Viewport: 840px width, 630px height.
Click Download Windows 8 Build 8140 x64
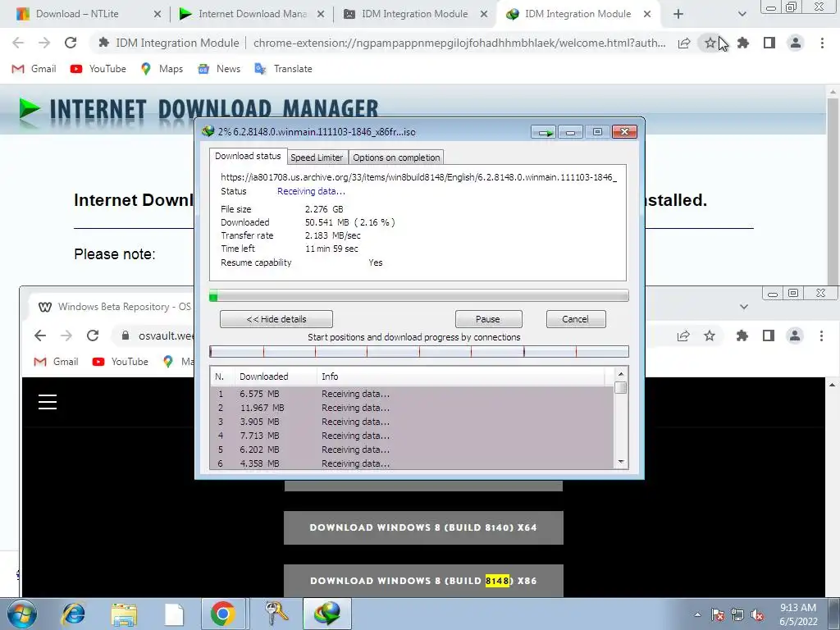pyautogui.click(x=423, y=527)
